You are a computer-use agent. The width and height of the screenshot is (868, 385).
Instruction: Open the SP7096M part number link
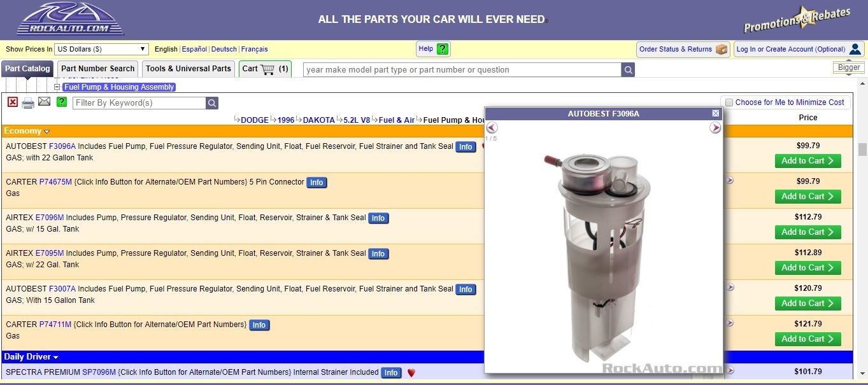point(99,372)
